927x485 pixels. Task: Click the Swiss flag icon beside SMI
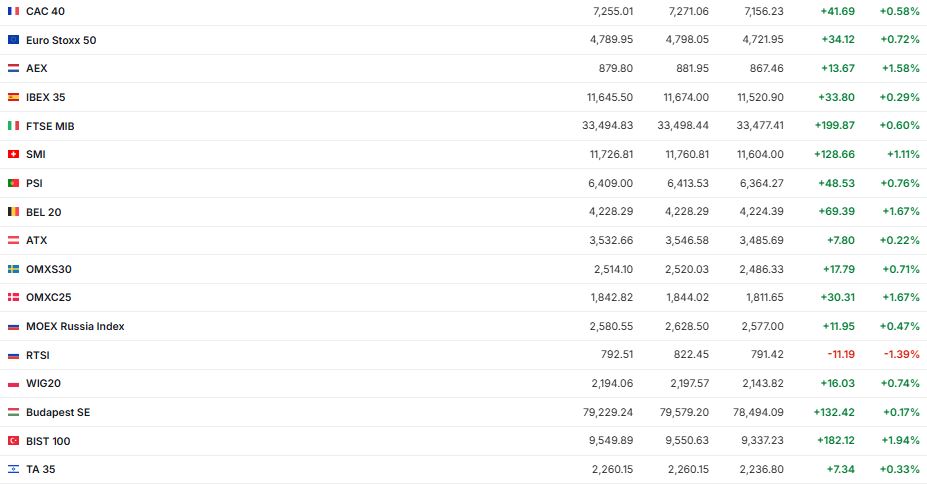(13, 154)
